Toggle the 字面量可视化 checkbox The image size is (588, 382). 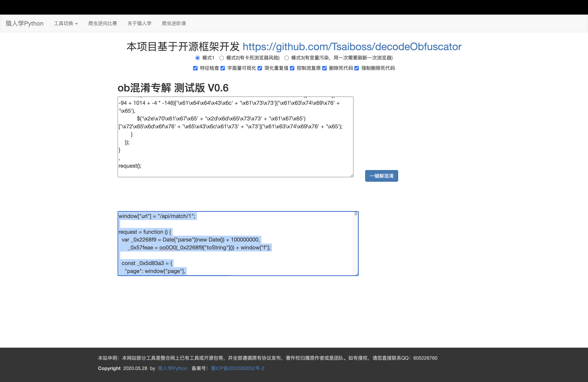pos(223,68)
